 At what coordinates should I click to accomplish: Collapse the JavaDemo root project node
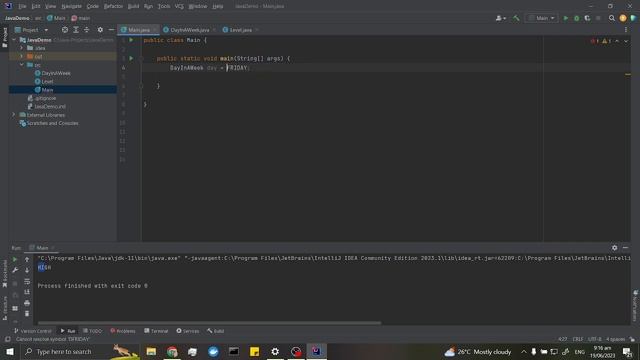click(x=14, y=40)
